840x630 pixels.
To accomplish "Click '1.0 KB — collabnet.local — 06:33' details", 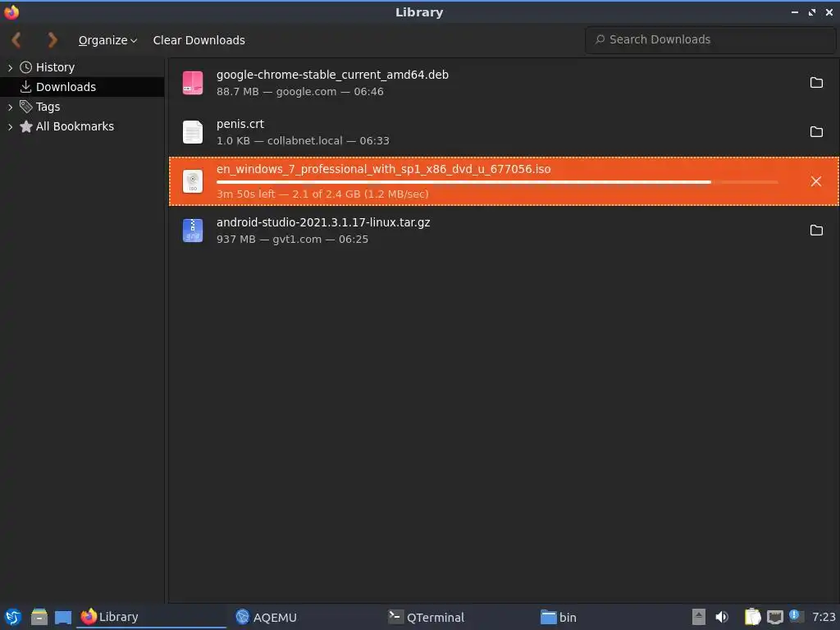I will tap(303, 141).
